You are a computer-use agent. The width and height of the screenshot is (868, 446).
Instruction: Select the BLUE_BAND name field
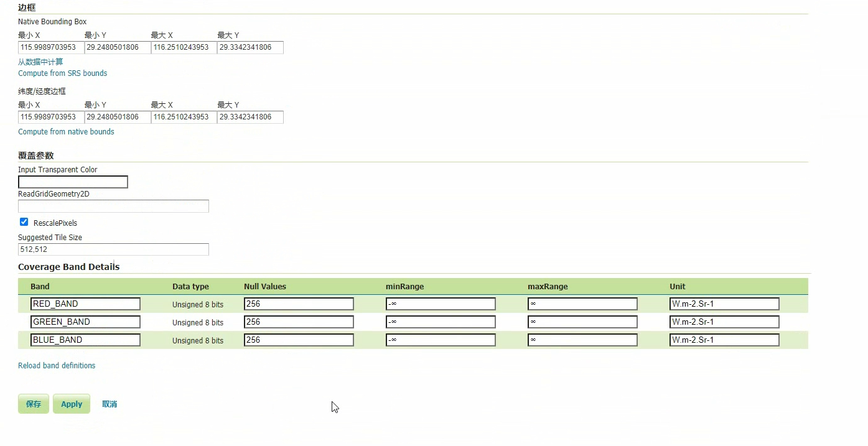click(x=85, y=340)
